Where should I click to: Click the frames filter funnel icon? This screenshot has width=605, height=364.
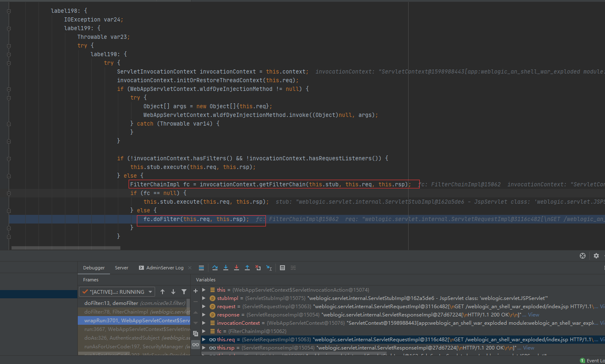pos(184,292)
